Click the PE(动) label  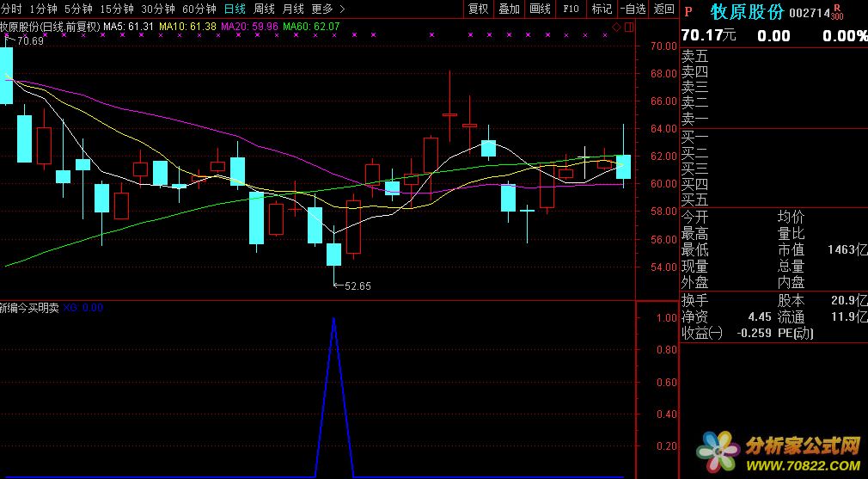[x=796, y=334]
